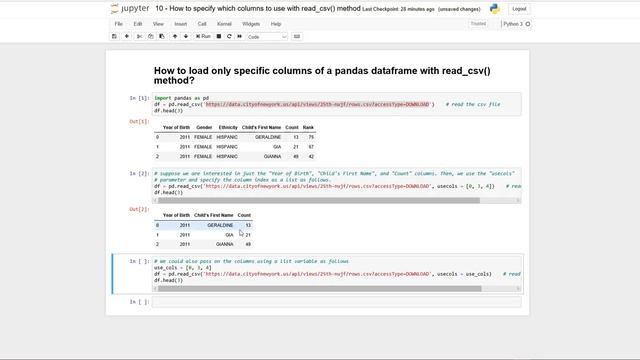Click 'Gender' column header in first table
640x360 pixels.
[204, 127]
